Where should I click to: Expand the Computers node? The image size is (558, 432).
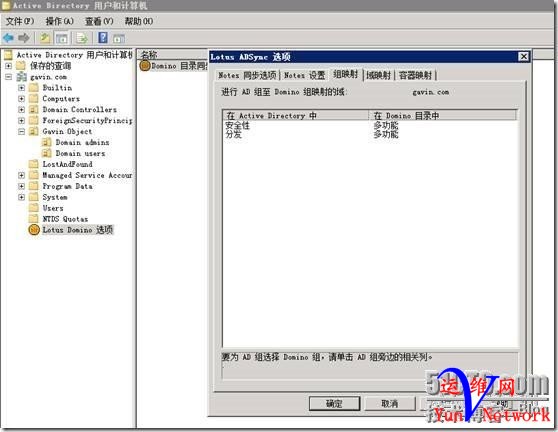click(x=21, y=99)
